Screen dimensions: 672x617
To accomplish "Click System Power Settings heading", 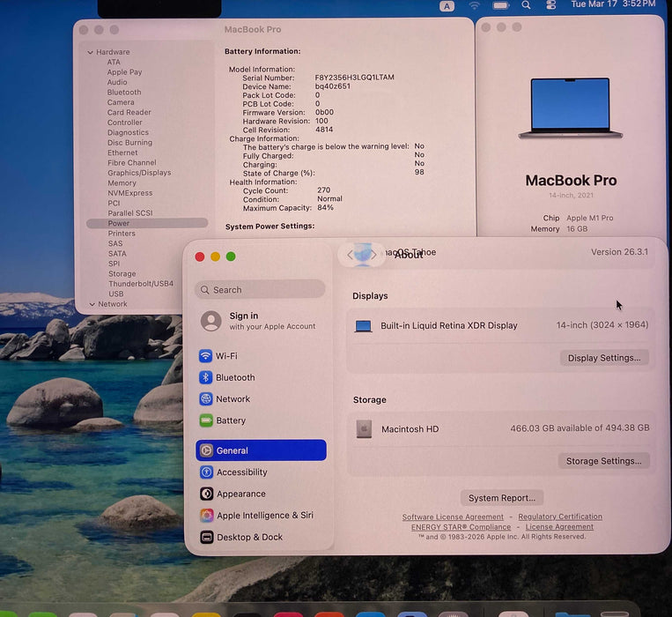I will (x=270, y=226).
